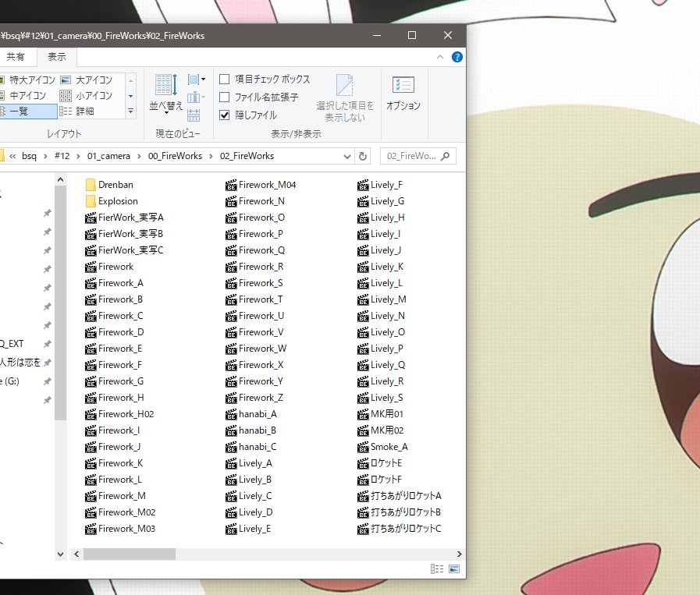700x595 pixels.
Task: Choose Large icons (大アイコン) layout
Action: [x=87, y=80]
